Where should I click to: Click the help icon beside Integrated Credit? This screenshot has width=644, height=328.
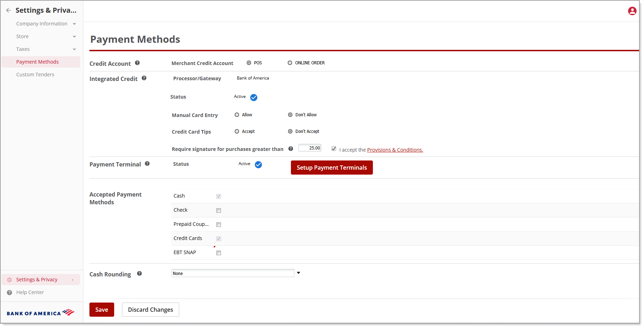click(144, 78)
